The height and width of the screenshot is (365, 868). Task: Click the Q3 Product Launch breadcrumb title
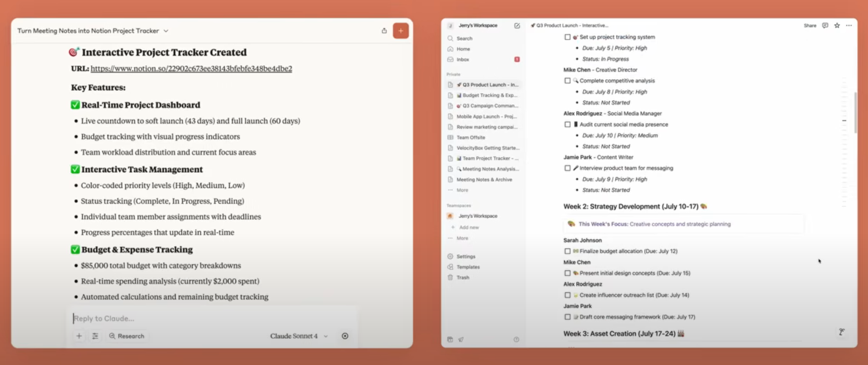tap(569, 25)
